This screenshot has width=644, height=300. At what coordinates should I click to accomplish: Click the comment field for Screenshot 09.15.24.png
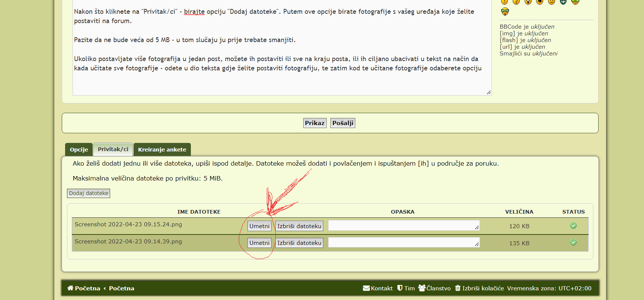(x=403, y=226)
